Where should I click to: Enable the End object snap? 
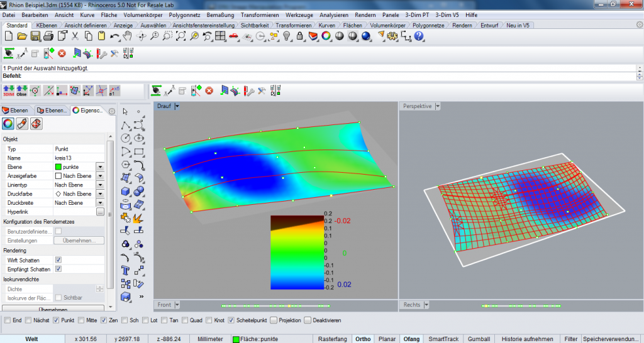(x=8, y=320)
